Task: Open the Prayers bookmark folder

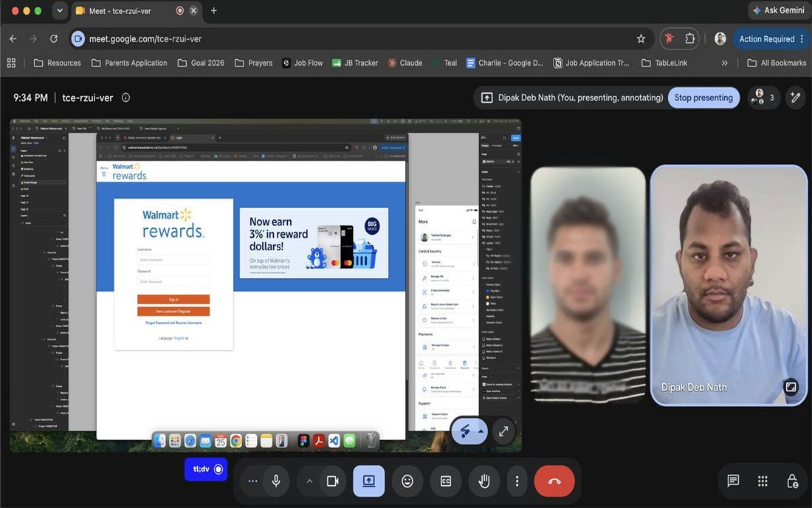Action: (253, 63)
